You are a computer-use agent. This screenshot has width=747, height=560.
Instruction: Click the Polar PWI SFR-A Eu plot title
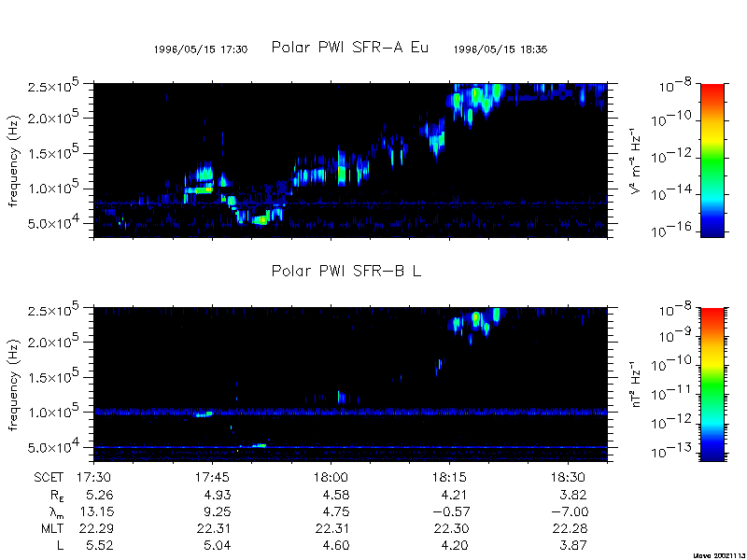point(349,48)
